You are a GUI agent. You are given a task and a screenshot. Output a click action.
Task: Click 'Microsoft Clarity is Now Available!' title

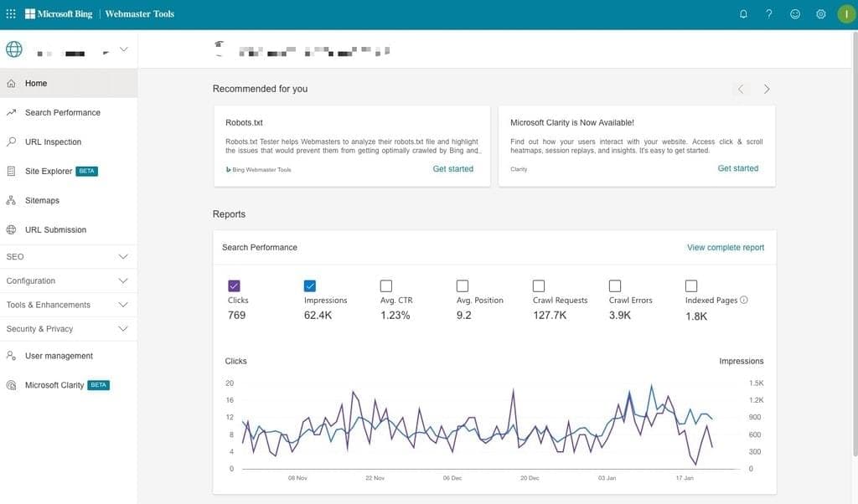tap(572, 122)
